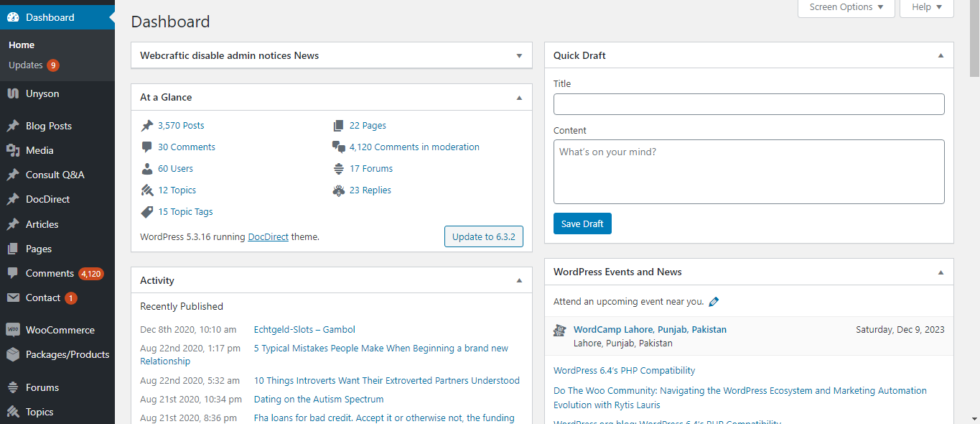980x424 pixels.
Task: Click the pencil icon to edit event location
Action: (x=714, y=302)
